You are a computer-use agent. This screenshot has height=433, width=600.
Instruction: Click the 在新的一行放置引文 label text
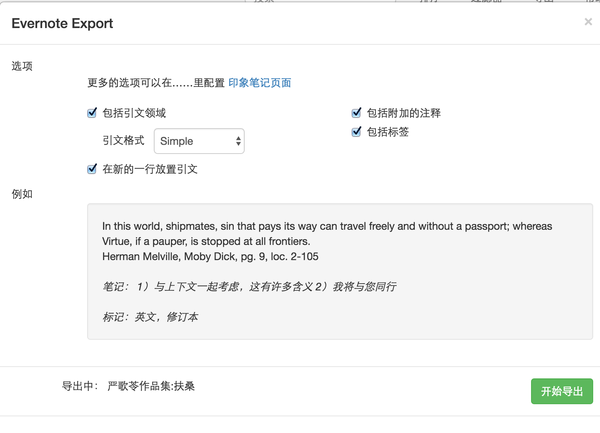coord(150,169)
